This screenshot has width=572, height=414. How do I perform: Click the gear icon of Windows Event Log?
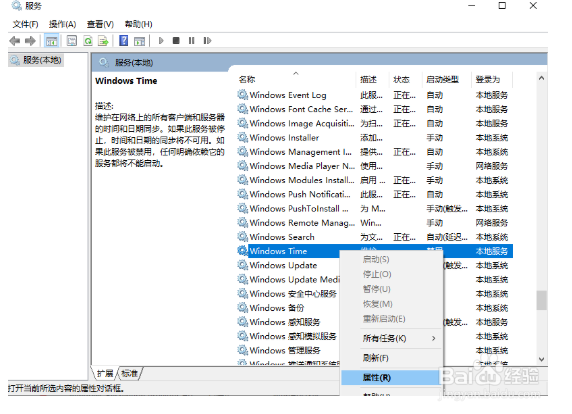(243, 95)
